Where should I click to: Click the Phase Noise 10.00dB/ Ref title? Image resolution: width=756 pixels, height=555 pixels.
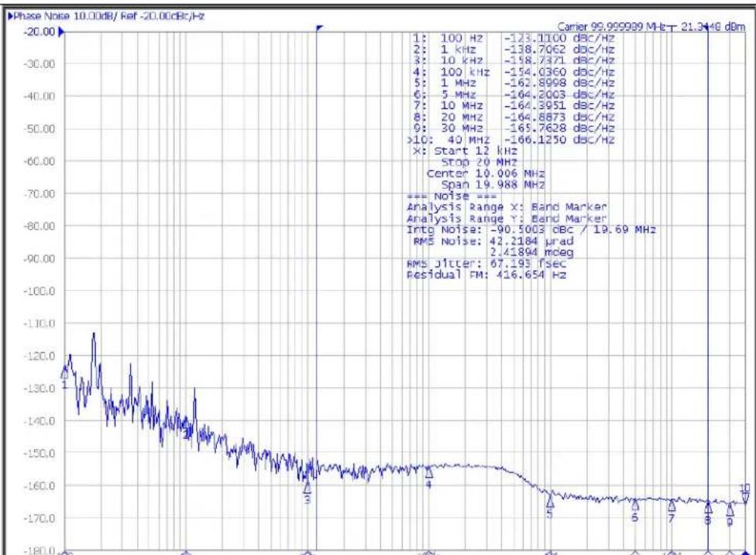pos(109,16)
